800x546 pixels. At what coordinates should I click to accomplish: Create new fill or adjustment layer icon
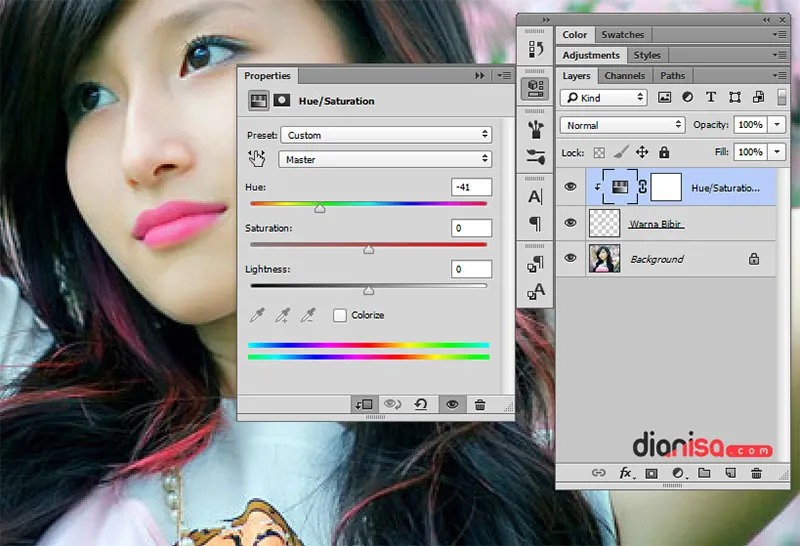[x=678, y=474]
